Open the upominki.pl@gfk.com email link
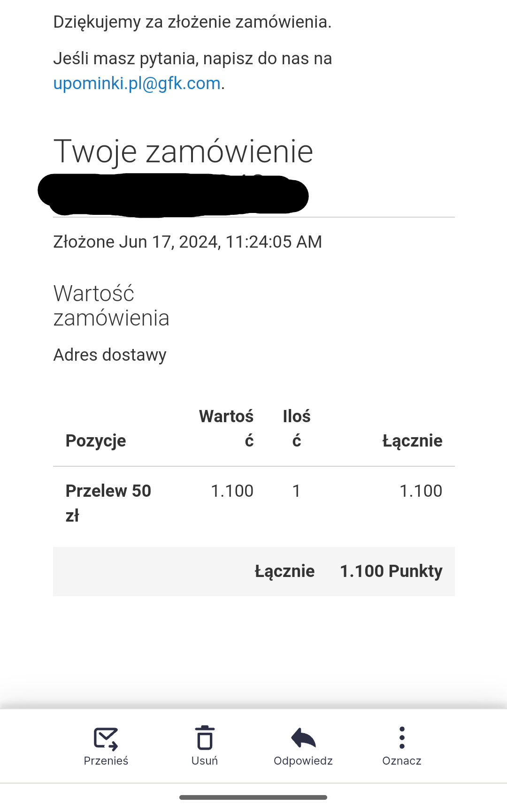 coord(137,83)
